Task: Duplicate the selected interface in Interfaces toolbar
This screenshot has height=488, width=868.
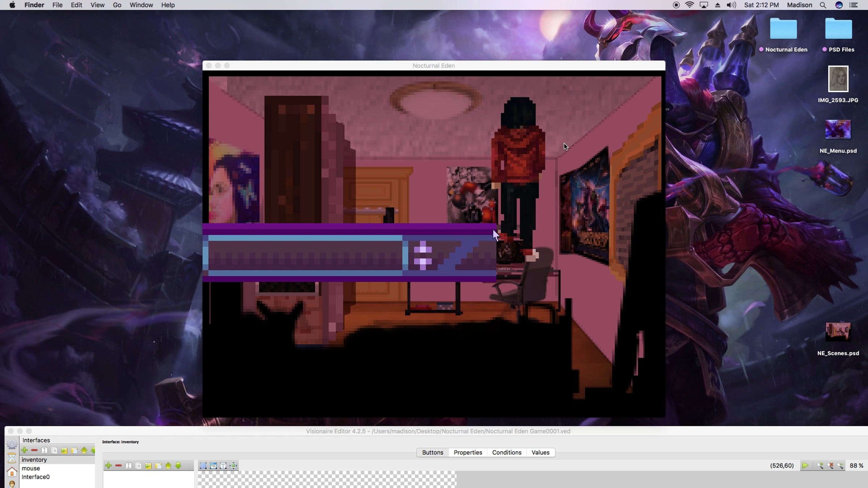Action: (54, 450)
